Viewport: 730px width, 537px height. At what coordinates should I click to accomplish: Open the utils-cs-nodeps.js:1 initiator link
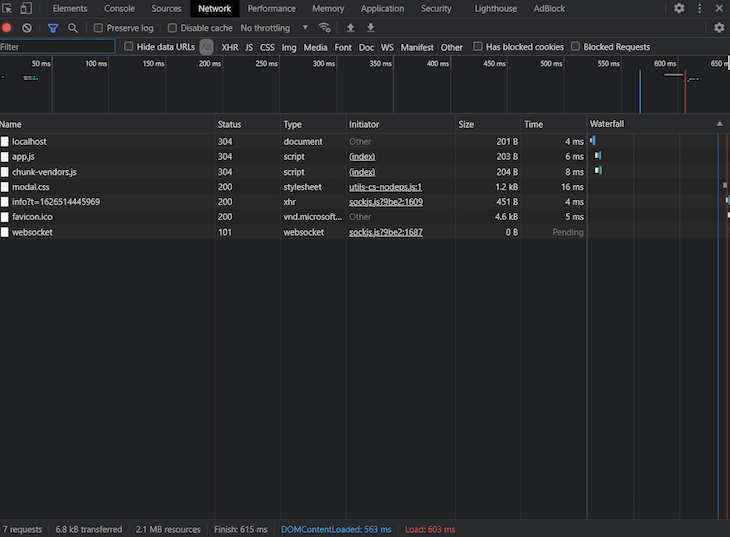pyautogui.click(x=385, y=187)
